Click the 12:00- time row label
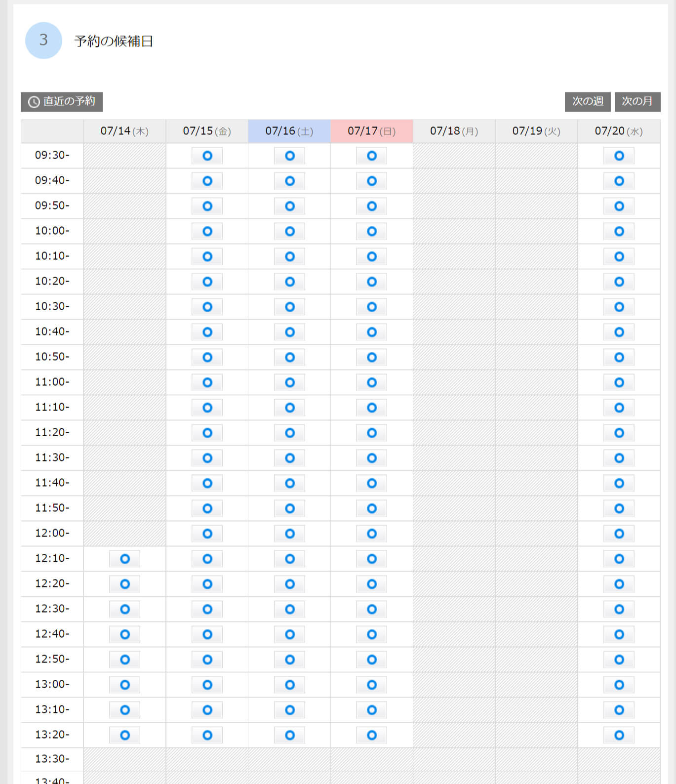 click(x=52, y=534)
